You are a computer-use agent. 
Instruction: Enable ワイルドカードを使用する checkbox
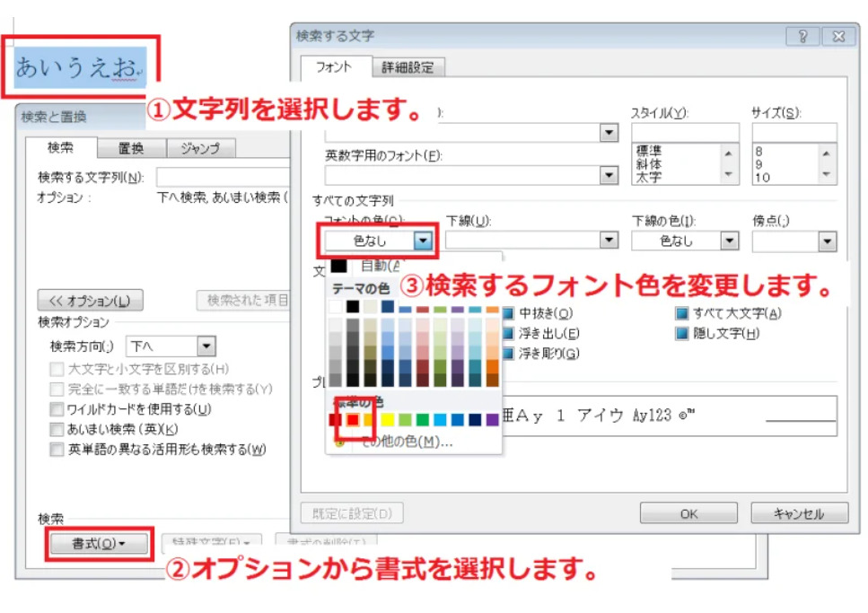(x=57, y=409)
